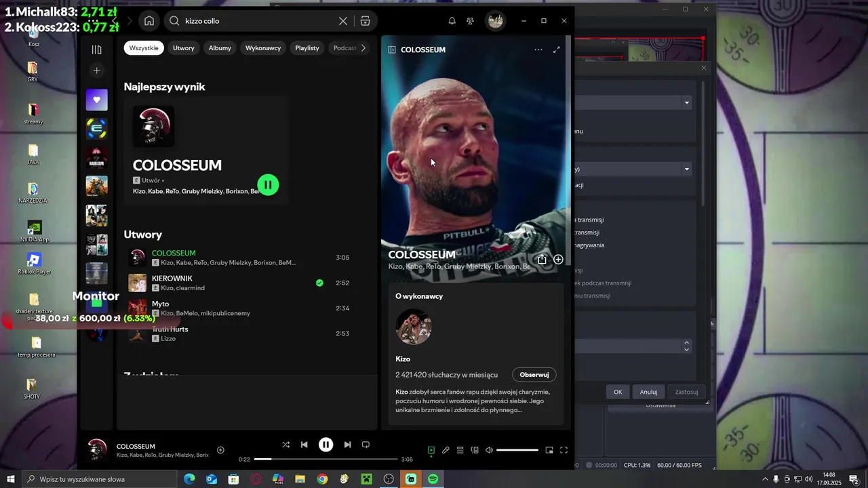This screenshot has height=488, width=868.
Task: Collapse Your Library sidebar icon
Action: coord(96,49)
